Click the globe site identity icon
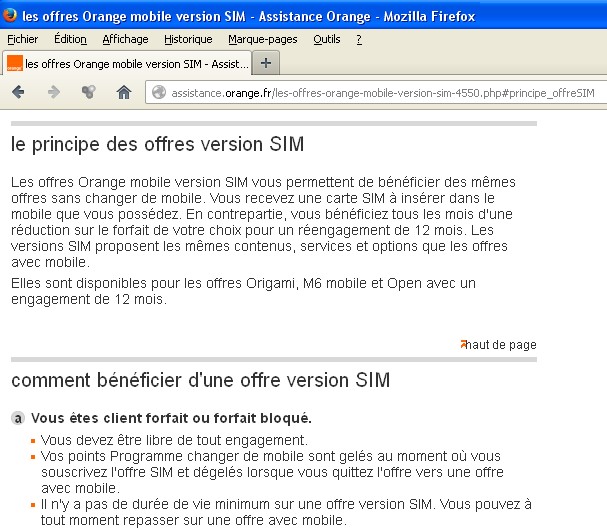This screenshot has width=607, height=530. coord(158,93)
